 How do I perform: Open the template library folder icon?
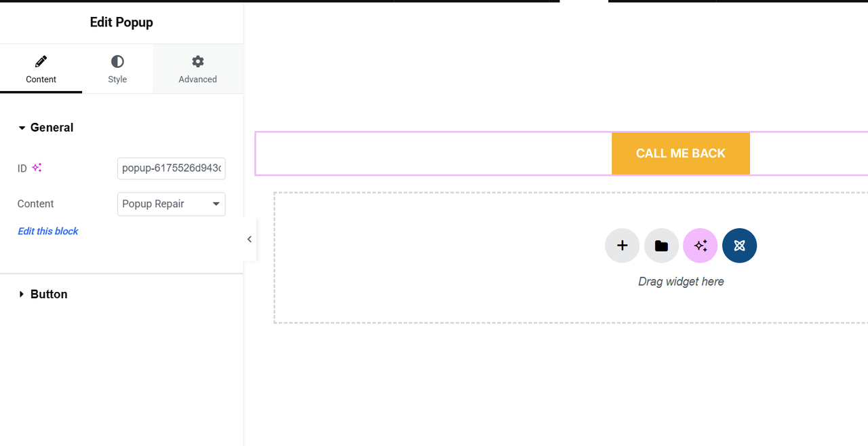(661, 246)
